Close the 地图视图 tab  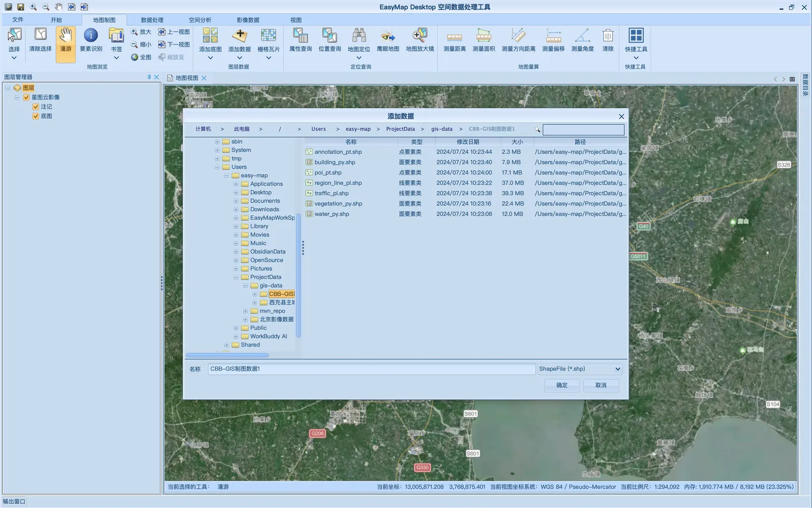coord(204,78)
